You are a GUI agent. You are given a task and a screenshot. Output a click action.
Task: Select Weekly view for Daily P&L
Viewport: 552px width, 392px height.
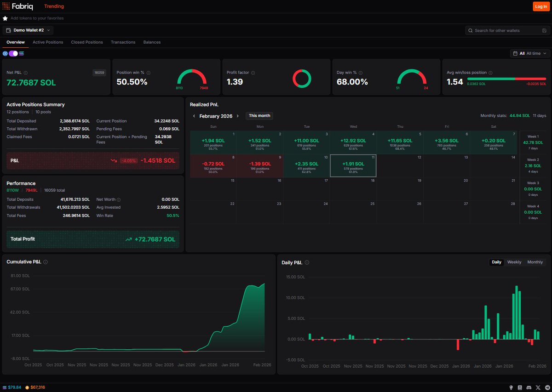(x=514, y=262)
